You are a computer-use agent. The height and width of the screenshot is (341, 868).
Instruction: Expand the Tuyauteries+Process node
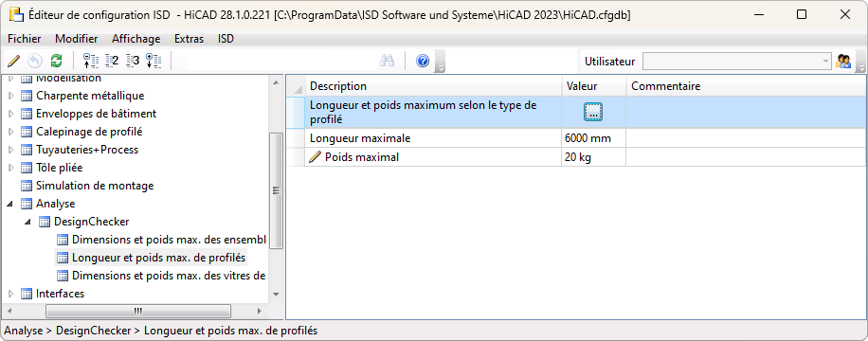click(x=11, y=150)
